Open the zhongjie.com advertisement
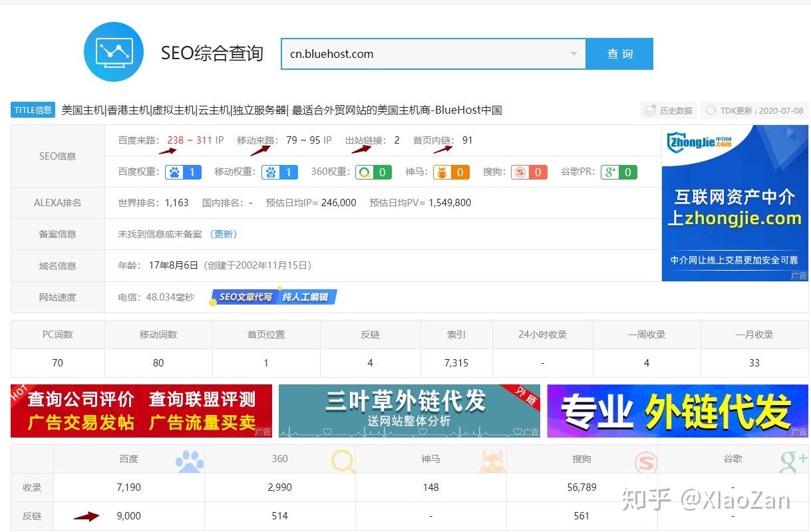The height and width of the screenshot is (532, 811). (x=734, y=203)
